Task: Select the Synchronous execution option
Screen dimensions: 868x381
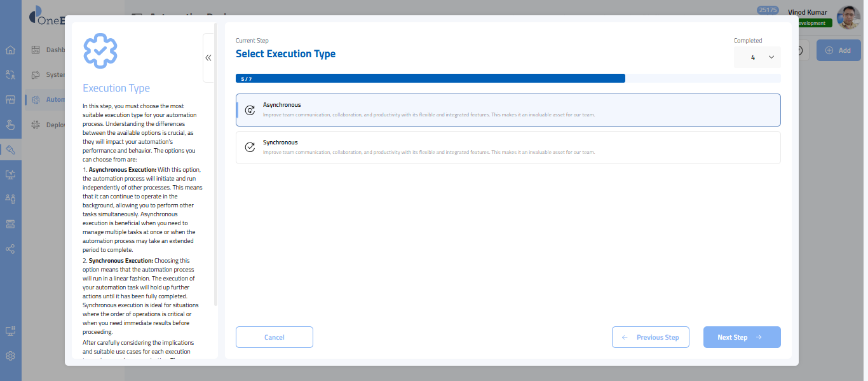Action: pyautogui.click(x=508, y=148)
